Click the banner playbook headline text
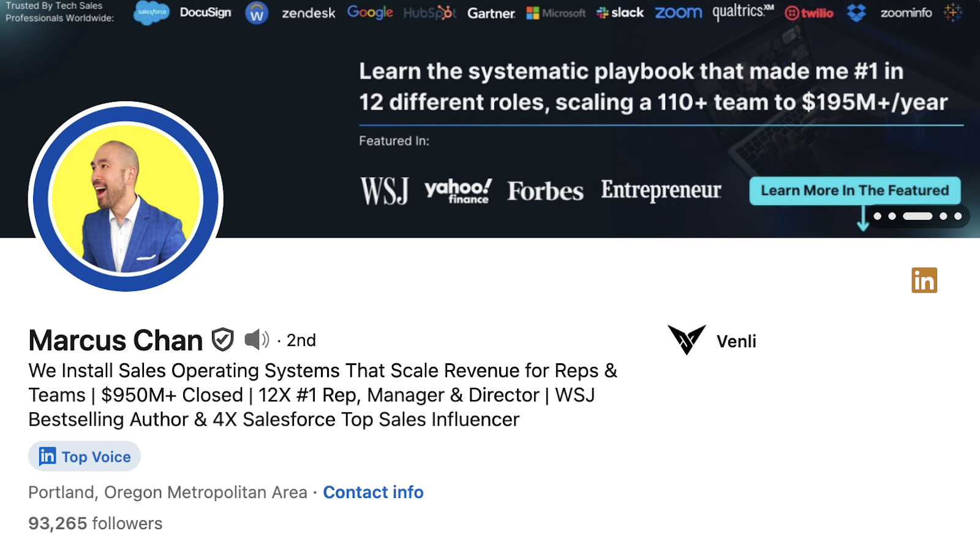The width and height of the screenshot is (980, 536). tap(653, 86)
